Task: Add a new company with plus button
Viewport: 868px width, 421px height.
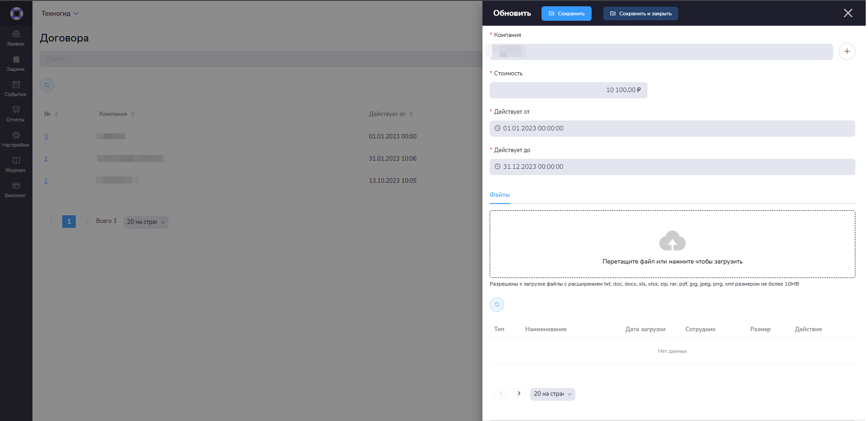Action: (847, 51)
